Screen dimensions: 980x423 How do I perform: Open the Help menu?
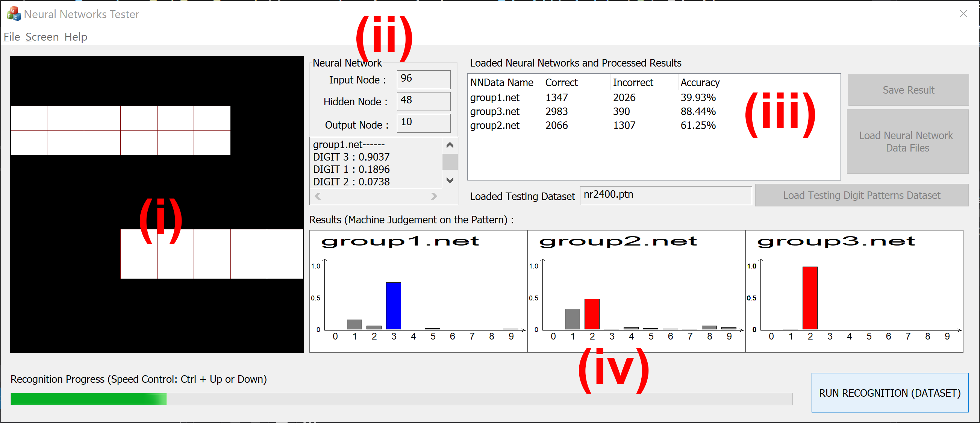(76, 37)
